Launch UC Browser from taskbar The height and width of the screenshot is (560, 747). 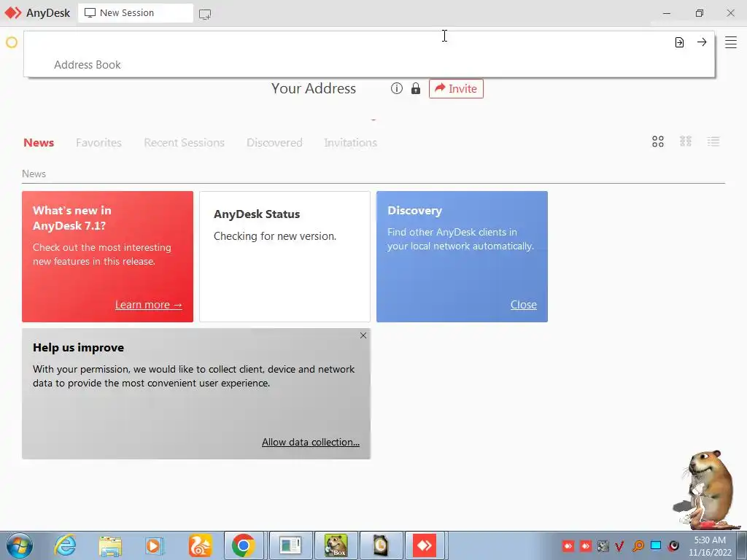tap(200, 545)
